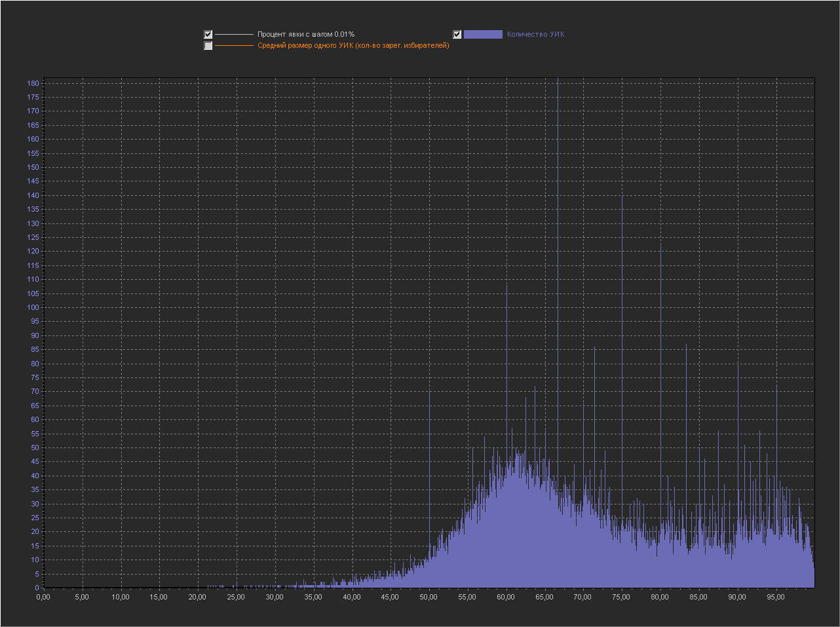840x627 pixels.
Task: Click horizontal axis label '60,00'
Action: (x=506, y=597)
